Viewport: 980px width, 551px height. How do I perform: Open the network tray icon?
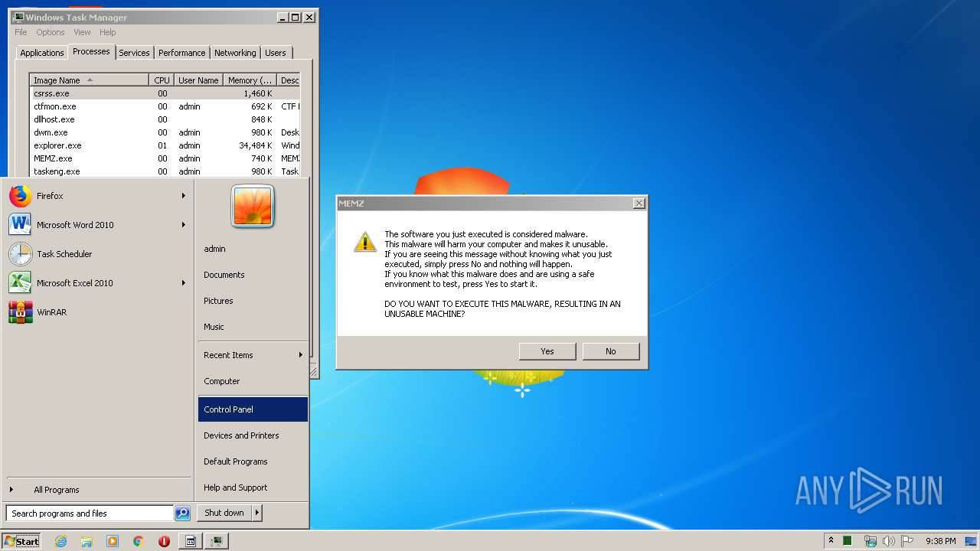pos(870,541)
